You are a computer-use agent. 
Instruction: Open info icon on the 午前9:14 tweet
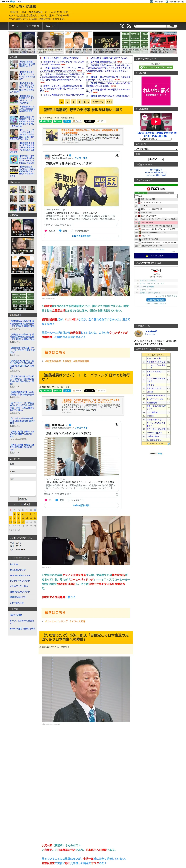tap(117, 225)
